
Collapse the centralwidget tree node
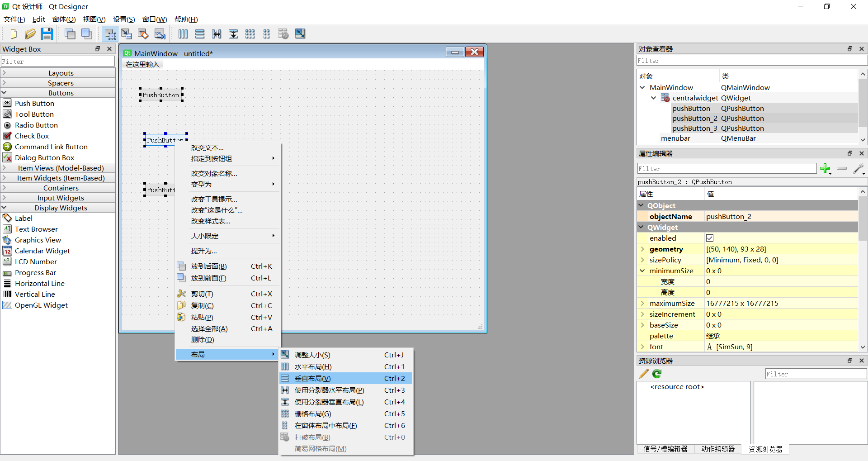[x=653, y=98]
